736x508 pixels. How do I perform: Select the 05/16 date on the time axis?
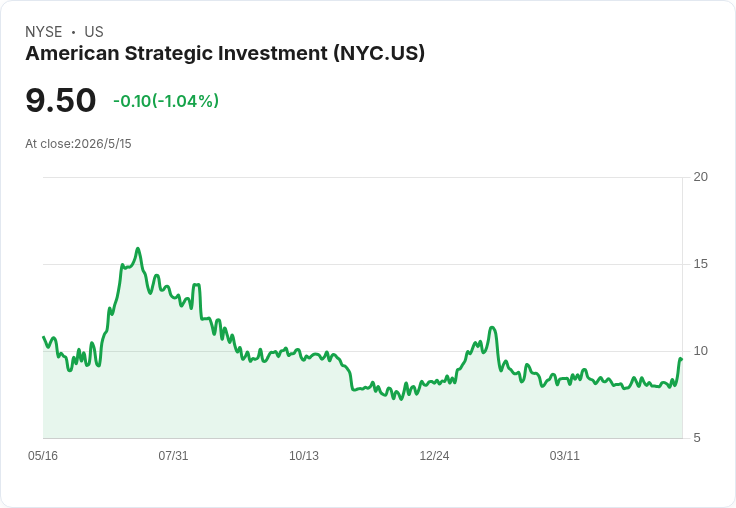(x=43, y=456)
